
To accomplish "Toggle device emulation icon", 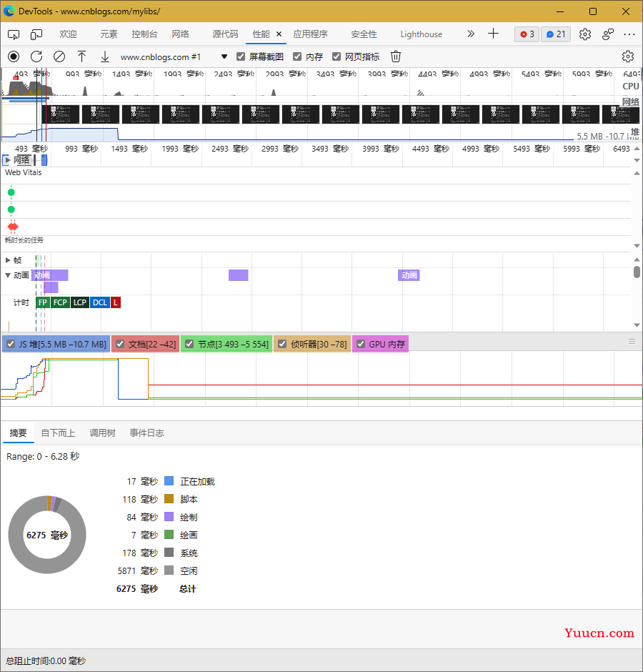I will click(x=36, y=35).
